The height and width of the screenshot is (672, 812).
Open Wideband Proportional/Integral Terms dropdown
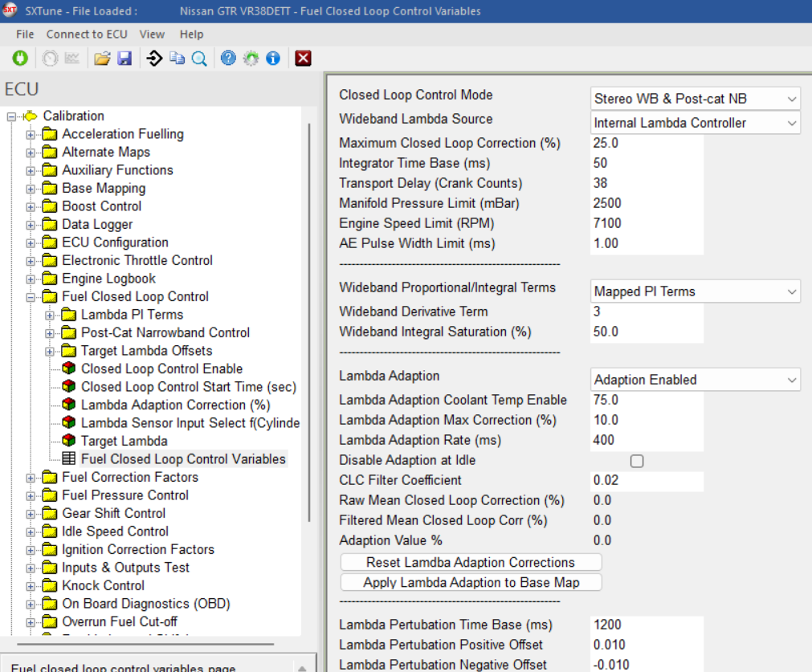pos(695,291)
